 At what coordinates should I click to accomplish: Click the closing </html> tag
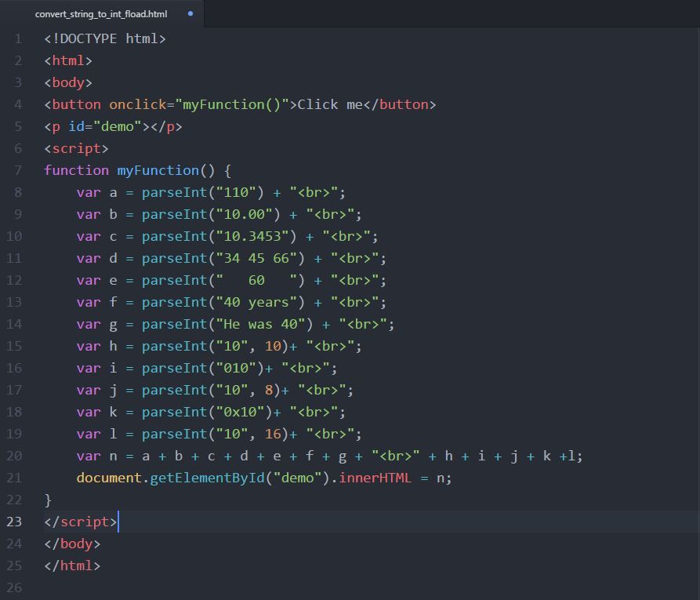tap(72, 565)
